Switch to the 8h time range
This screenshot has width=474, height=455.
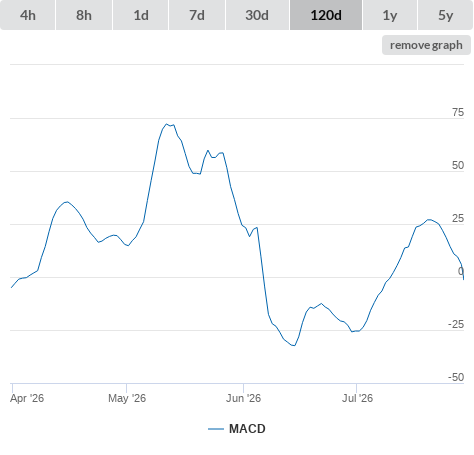(x=84, y=15)
